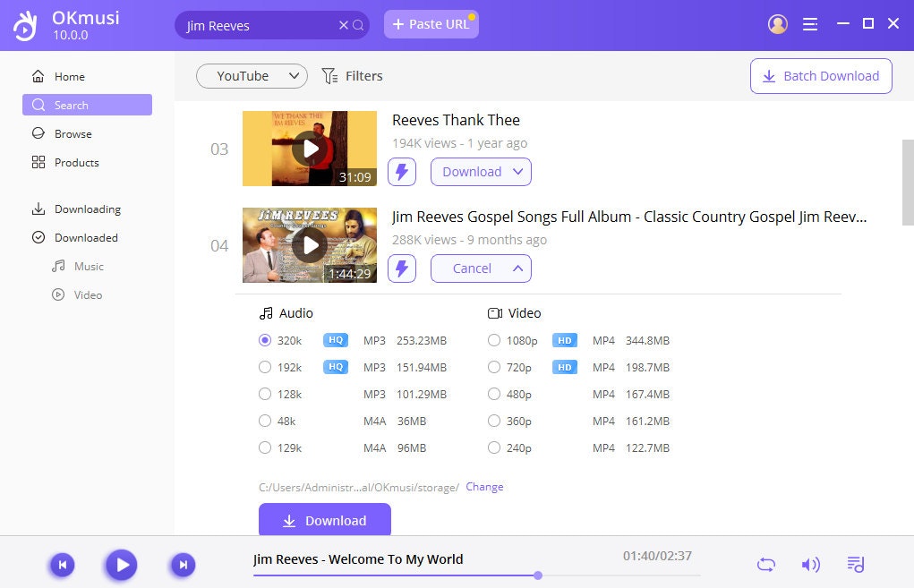Select 360p MP4 video quality
Screen dimensions: 914x588
click(494, 421)
